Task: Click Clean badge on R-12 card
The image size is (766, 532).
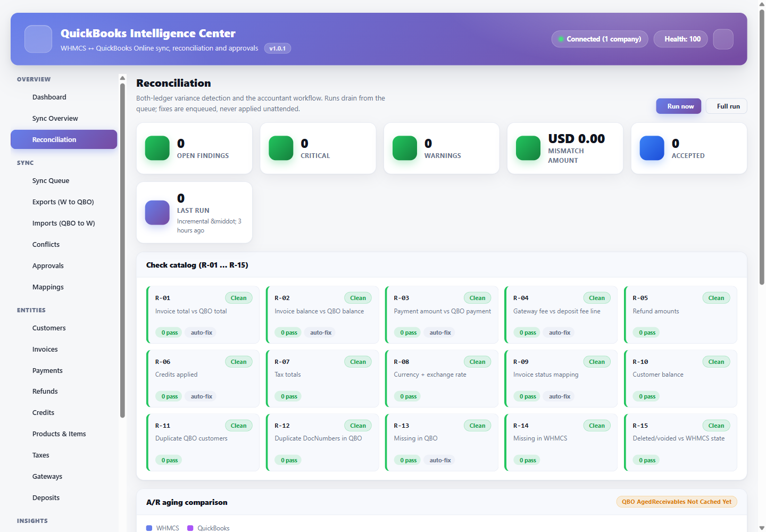Action: [x=358, y=426]
